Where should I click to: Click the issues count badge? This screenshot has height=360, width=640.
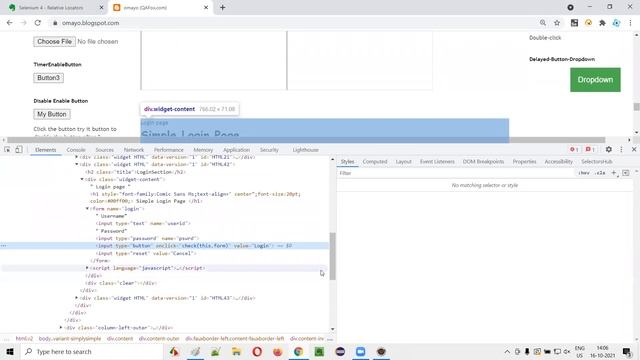(590, 149)
